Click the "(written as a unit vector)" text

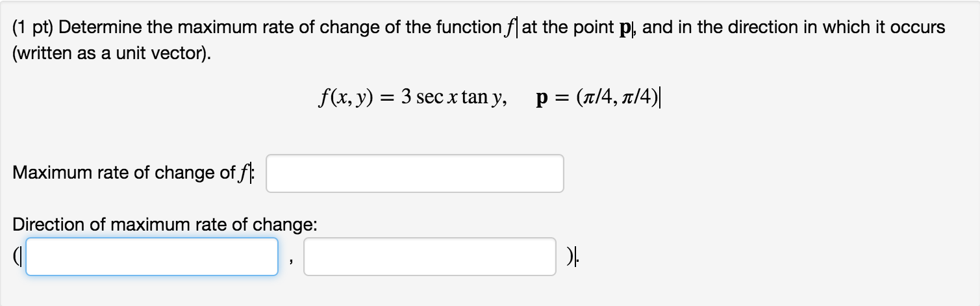tap(112, 55)
